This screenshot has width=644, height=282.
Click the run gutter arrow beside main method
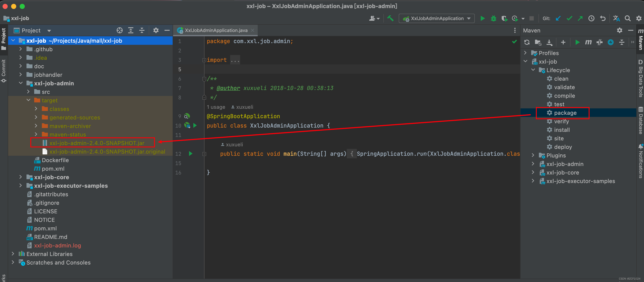click(x=191, y=153)
